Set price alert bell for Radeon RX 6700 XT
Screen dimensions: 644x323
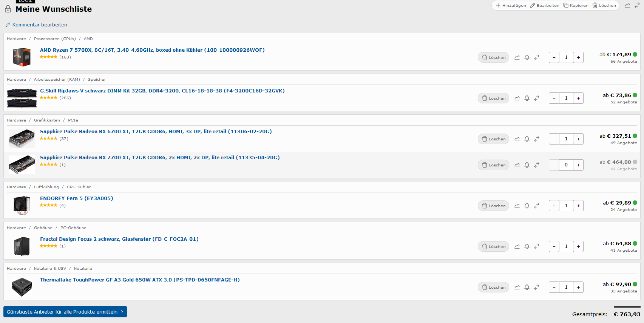pos(527,139)
